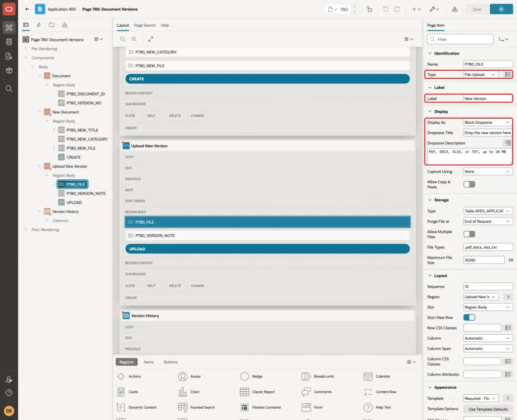Screen dimensions: 517x420
Task: Open the Display As dropdown
Action: [x=488, y=122]
